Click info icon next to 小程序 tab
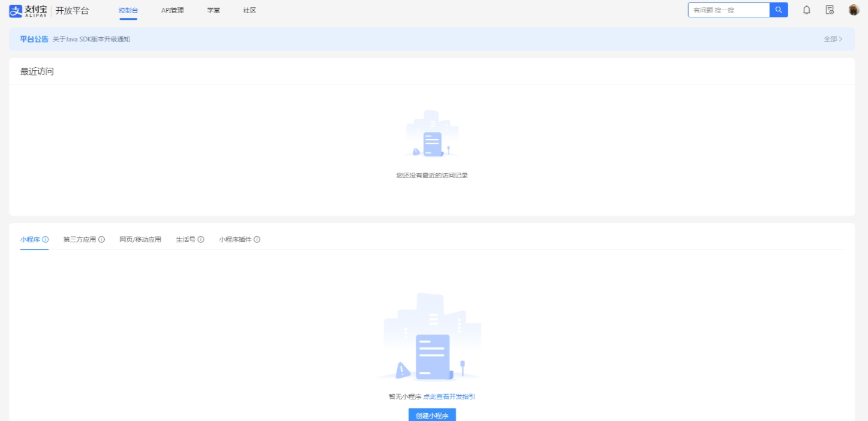Image resolution: width=868 pixels, height=421 pixels. (x=46, y=240)
